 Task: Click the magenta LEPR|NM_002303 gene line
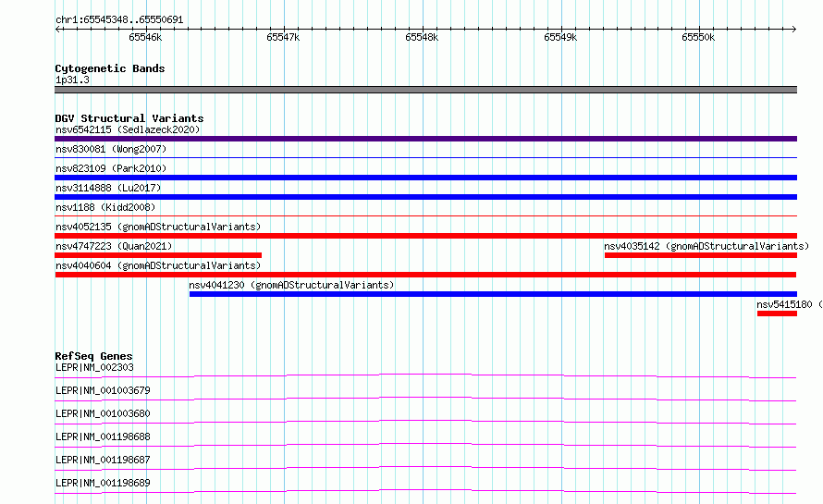pyautogui.click(x=425, y=375)
